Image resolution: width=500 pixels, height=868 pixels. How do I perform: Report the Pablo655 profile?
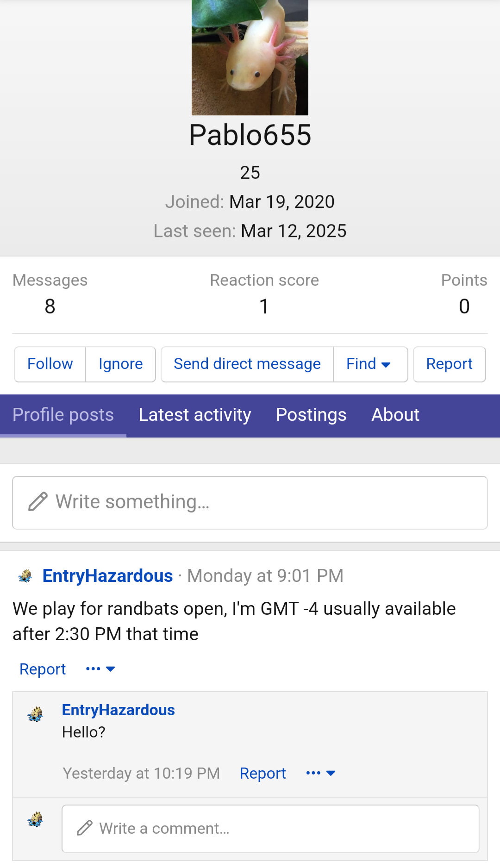449,364
